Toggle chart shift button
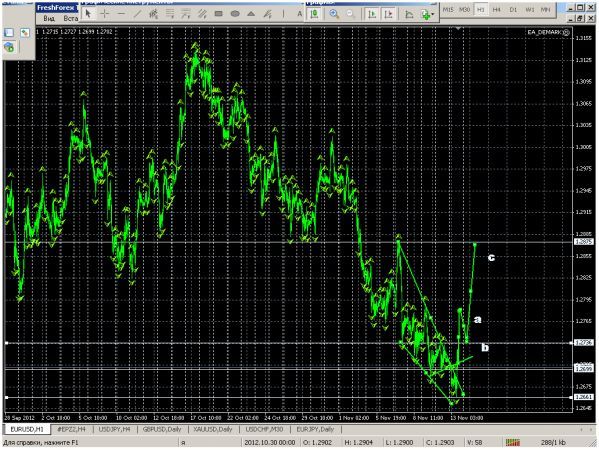Viewport: 599px width, 450px height. point(389,14)
